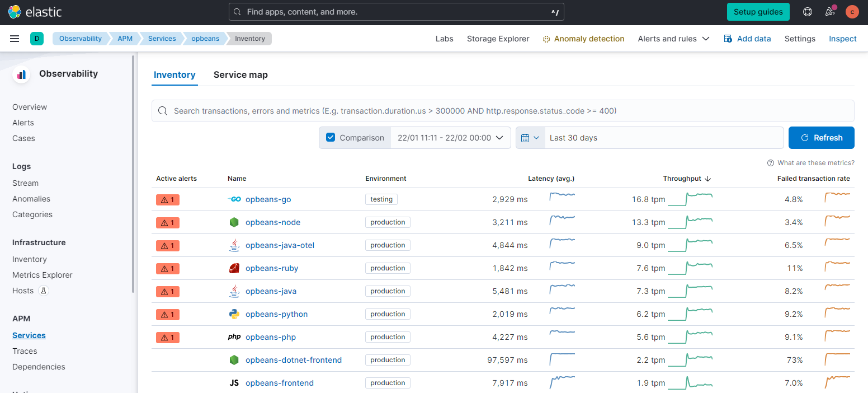The height and width of the screenshot is (393, 868).
Task: Click the opbeans-frontend JS icon
Action: coord(234,383)
